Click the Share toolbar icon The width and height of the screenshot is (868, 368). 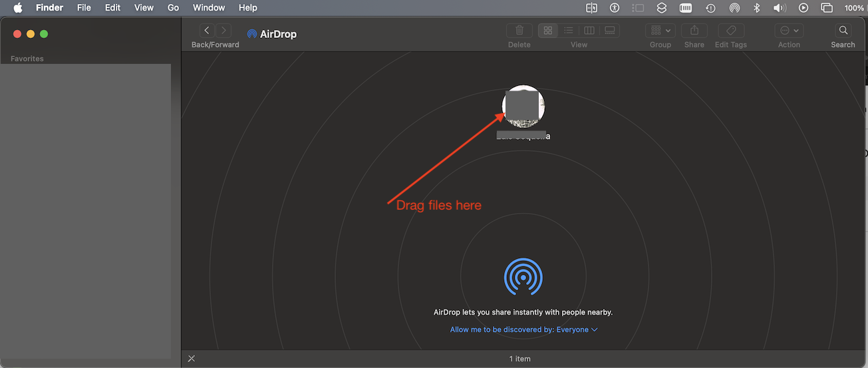click(x=694, y=31)
